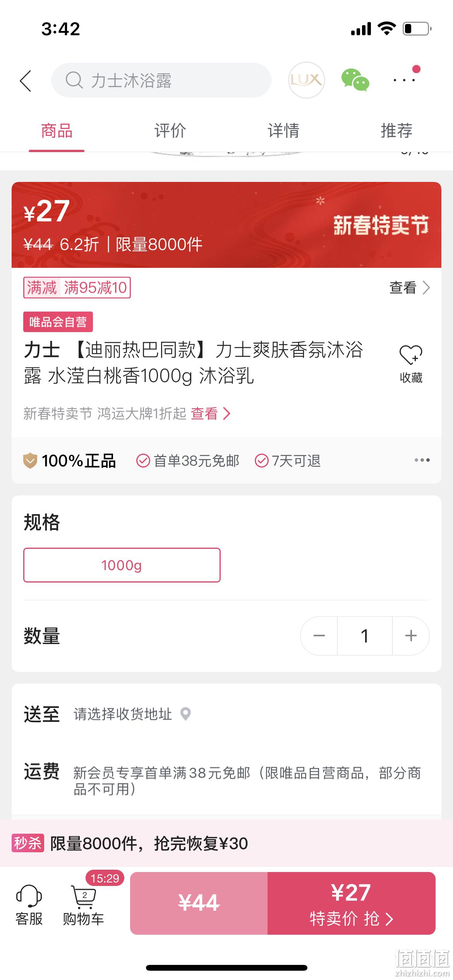The image size is (453, 980).
Task: Choose a delivery address in 送至
Action: (x=123, y=714)
